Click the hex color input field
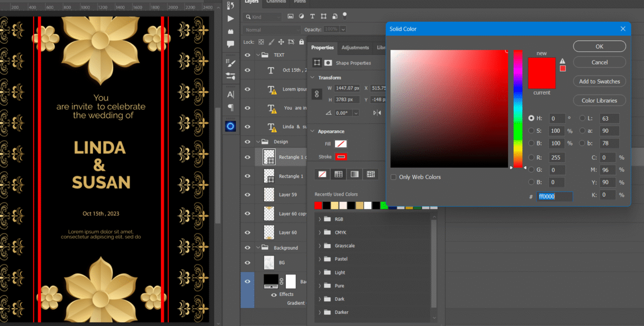Viewport: 644px width, 326px height. [554, 197]
